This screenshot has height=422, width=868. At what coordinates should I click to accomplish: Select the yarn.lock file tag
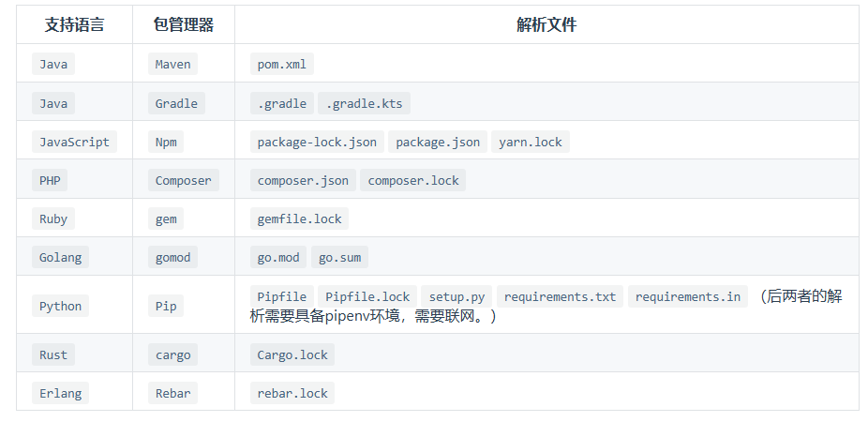(x=531, y=142)
